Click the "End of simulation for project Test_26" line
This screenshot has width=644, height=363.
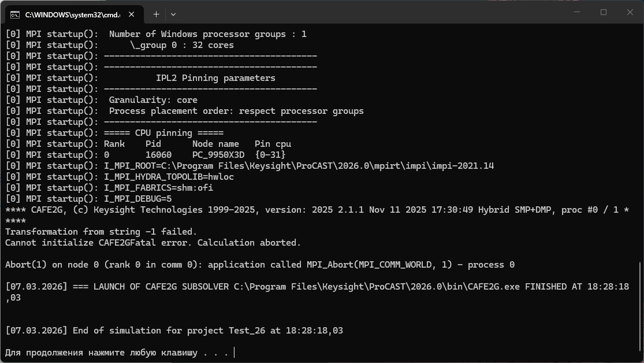(x=174, y=331)
